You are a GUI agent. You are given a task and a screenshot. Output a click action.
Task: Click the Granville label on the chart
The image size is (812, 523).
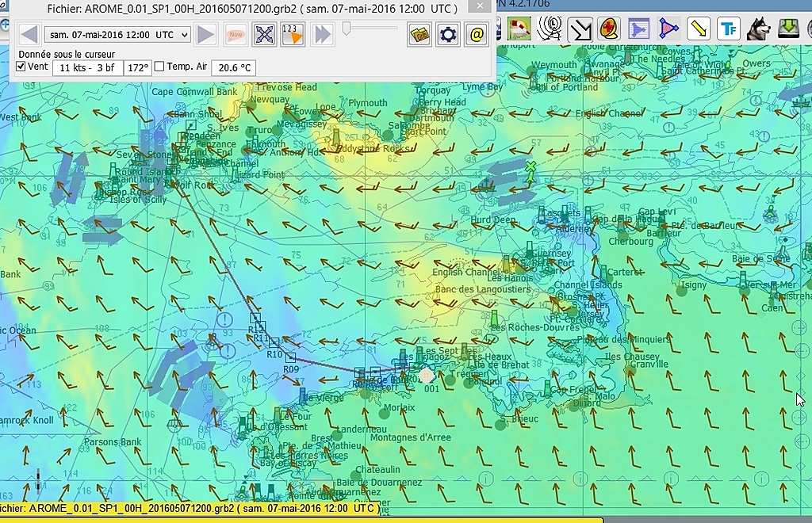(x=649, y=365)
